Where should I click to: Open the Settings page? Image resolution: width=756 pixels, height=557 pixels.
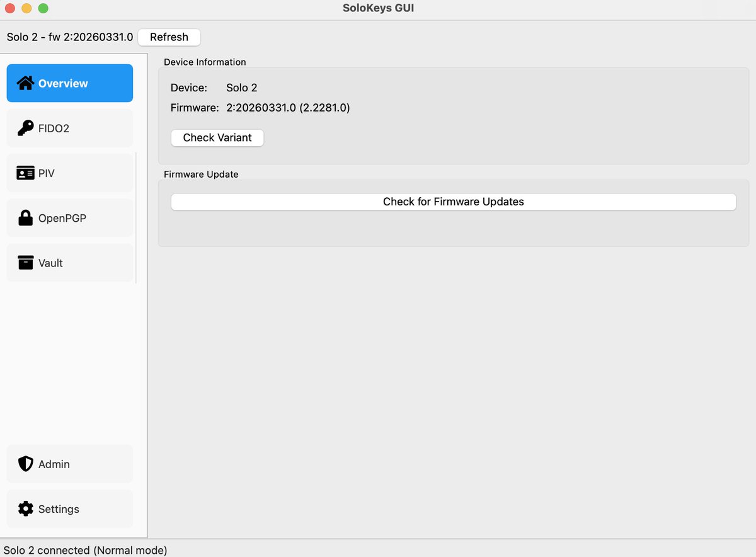coord(70,509)
